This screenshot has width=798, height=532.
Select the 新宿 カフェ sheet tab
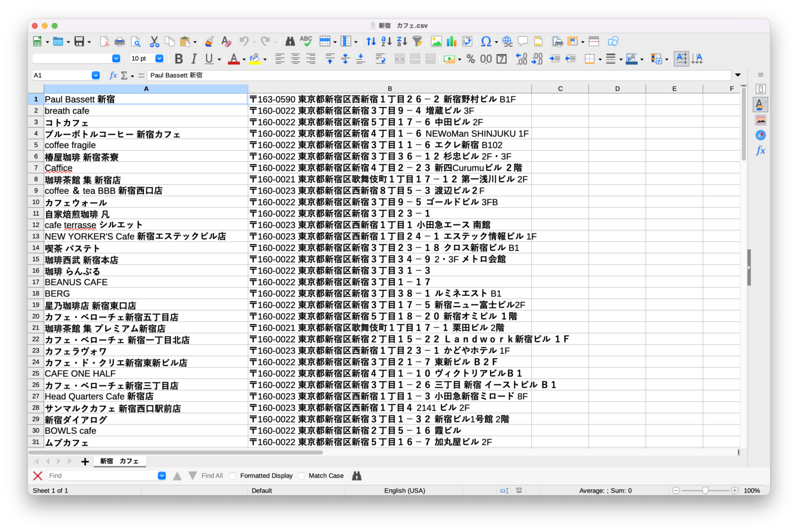tap(119, 461)
